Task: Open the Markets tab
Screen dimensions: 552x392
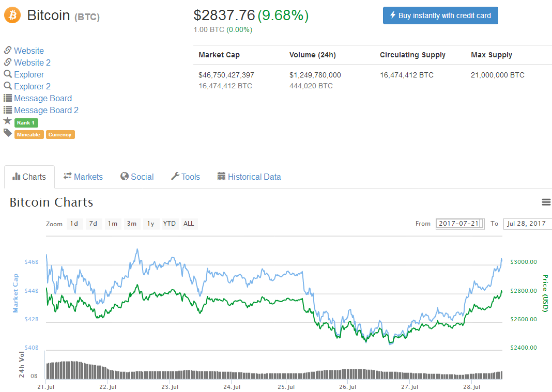Action: pyautogui.click(x=83, y=177)
